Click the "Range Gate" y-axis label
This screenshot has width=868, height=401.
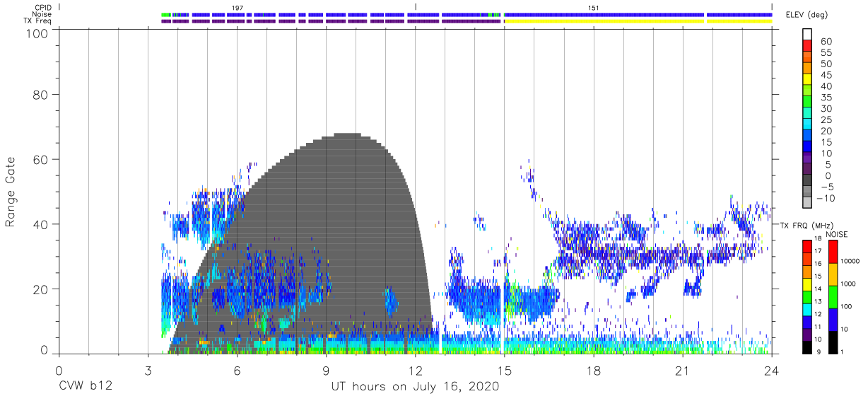point(11,192)
